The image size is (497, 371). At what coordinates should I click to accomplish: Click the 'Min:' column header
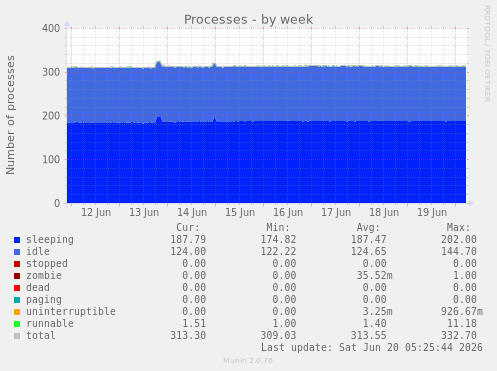pyautogui.click(x=278, y=228)
